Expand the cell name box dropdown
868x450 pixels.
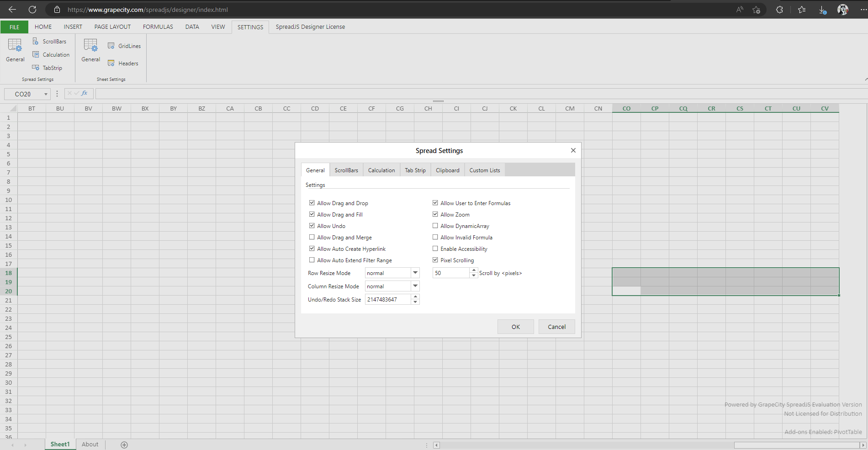[x=46, y=94]
